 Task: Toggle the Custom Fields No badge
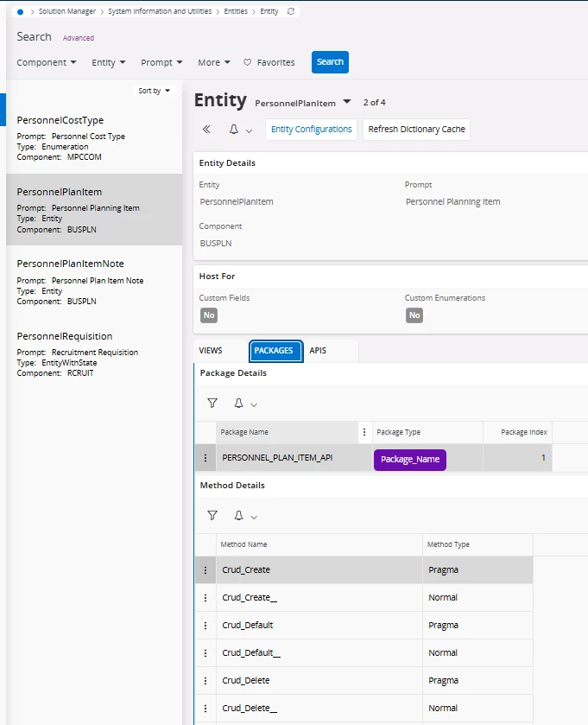pos(209,315)
